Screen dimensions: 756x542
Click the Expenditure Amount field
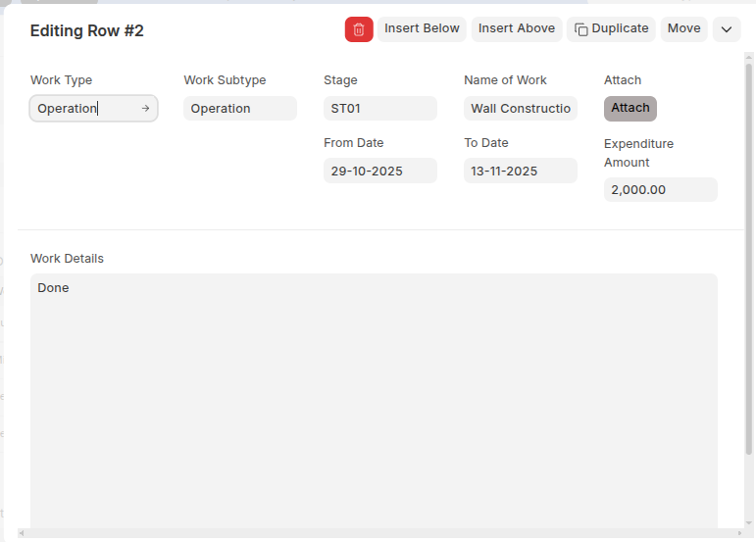pyautogui.click(x=660, y=190)
